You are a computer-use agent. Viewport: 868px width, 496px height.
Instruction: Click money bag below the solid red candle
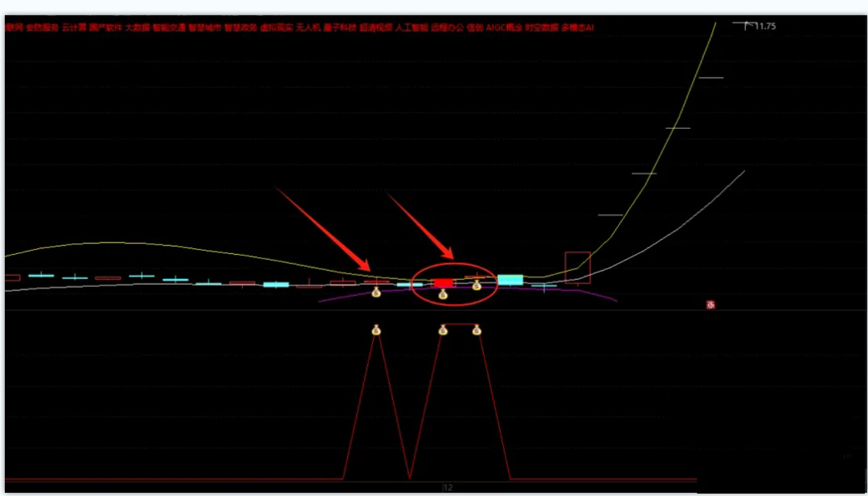(x=443, y=294)
